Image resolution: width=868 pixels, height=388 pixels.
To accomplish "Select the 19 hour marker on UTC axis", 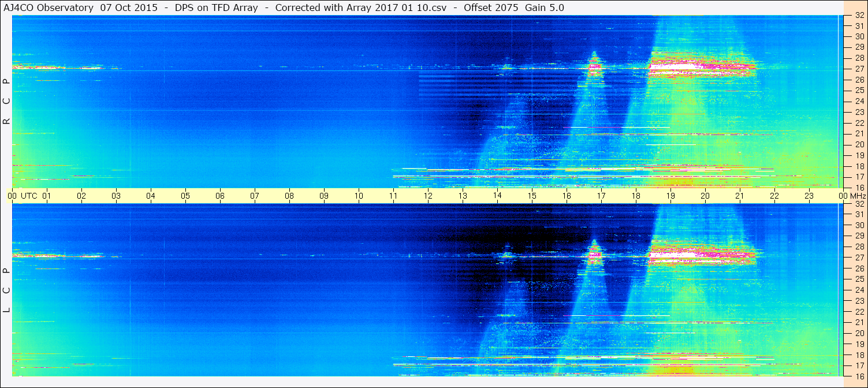I will (x=670, y=196).
